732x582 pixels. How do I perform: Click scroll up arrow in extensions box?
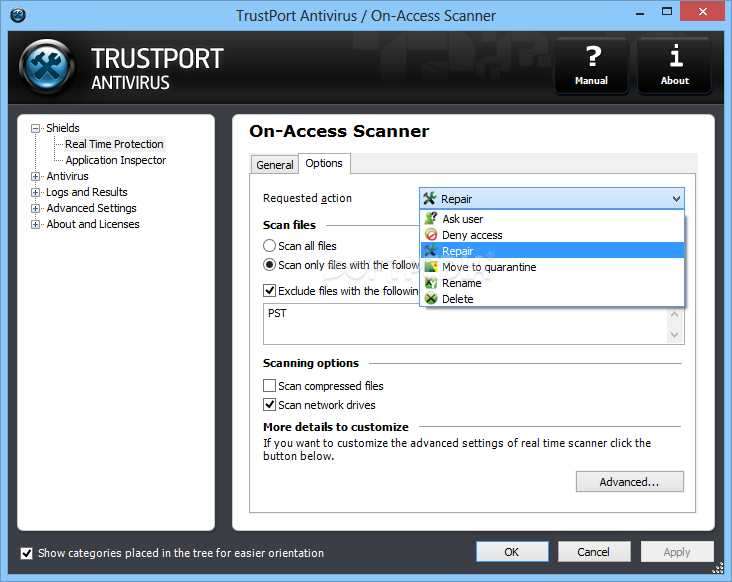point(675,314)
